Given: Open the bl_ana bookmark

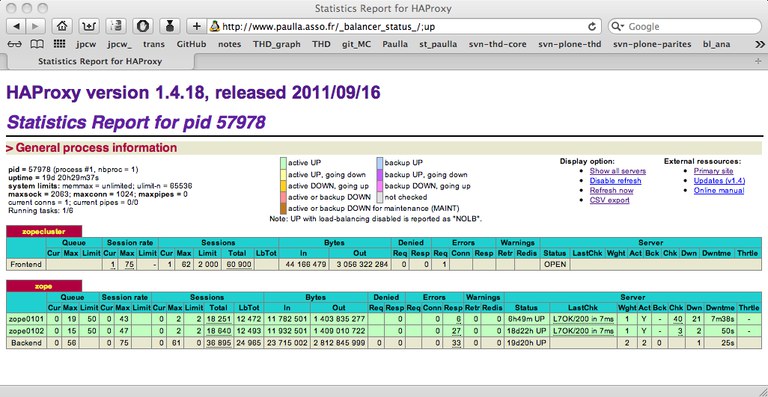Looking at the screenshot, I should pos(717,44).
